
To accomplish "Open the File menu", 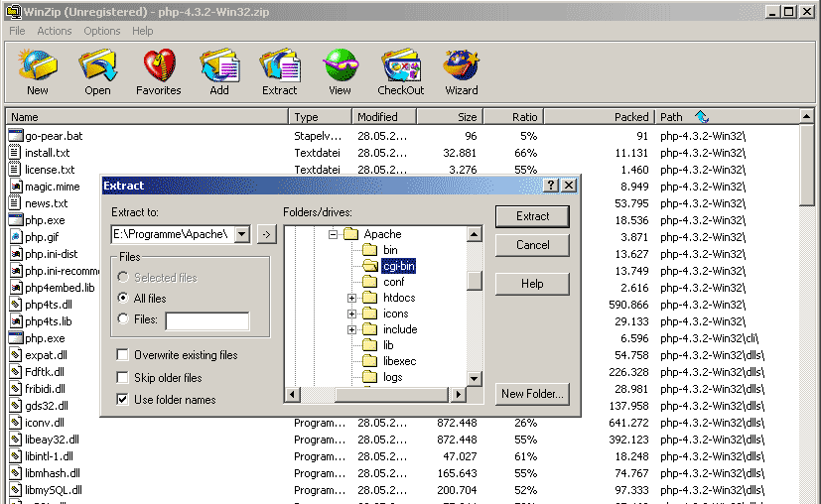I will pos(17,31).
